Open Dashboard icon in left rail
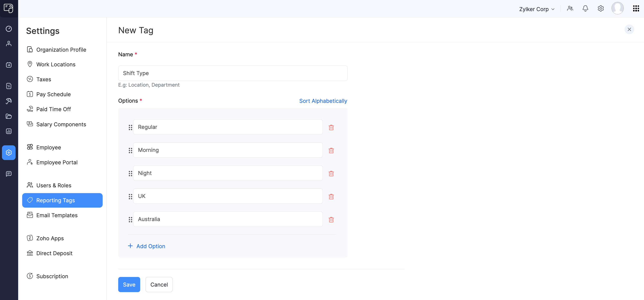The image size is (644, 300). pyautogui.click(x=9, y=29)
